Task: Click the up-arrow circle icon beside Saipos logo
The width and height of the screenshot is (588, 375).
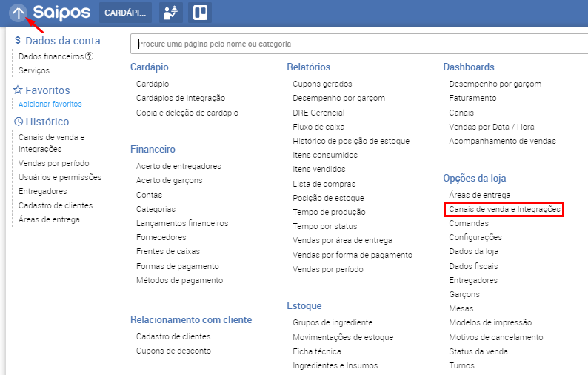Action: [18, 13]
